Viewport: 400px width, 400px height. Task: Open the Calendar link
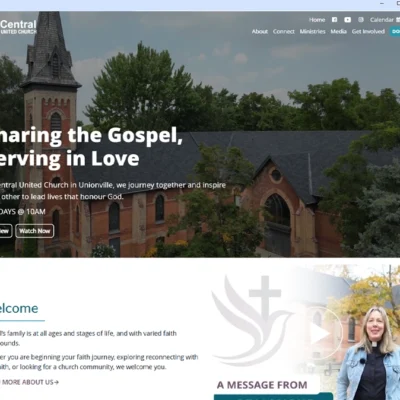point(382,20)
